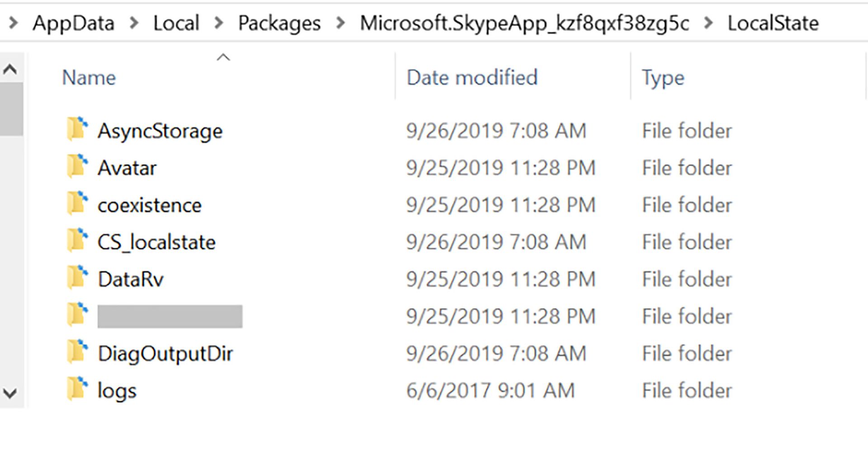Open the Avatar folder icon

click(x=78, y=167)
